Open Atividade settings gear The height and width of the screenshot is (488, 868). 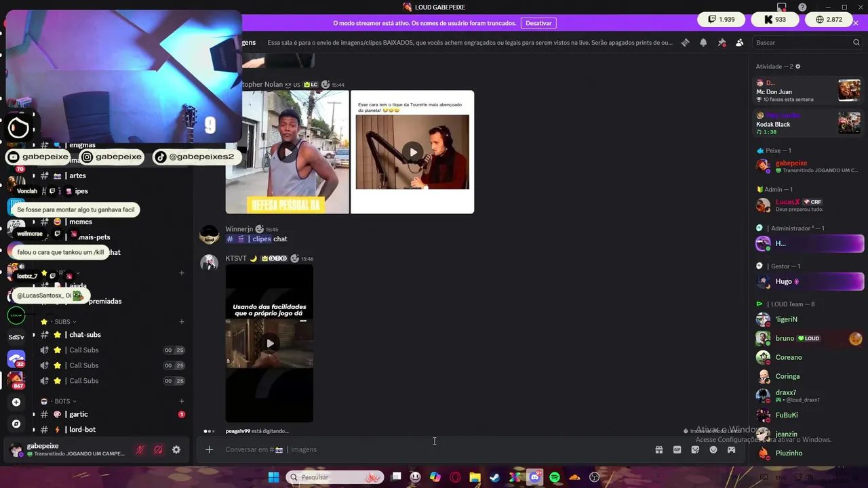tap(797, 66)
